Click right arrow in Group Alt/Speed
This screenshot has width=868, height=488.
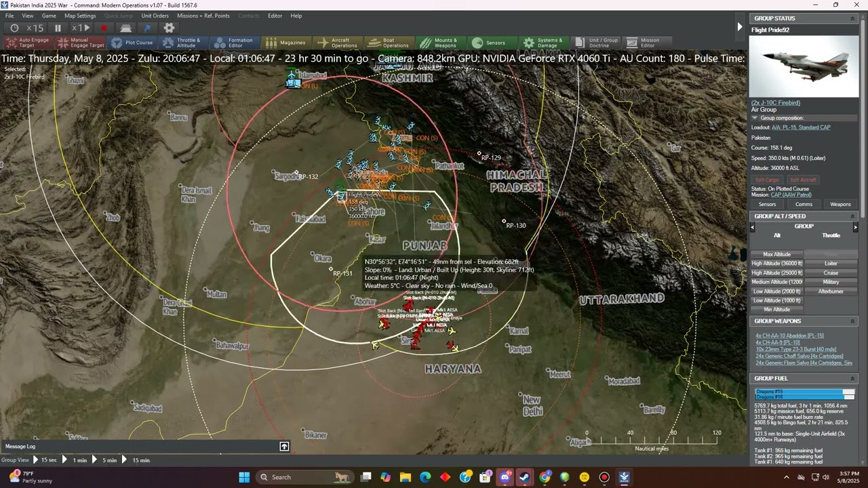pyautogui.click(x=854, y=228)
